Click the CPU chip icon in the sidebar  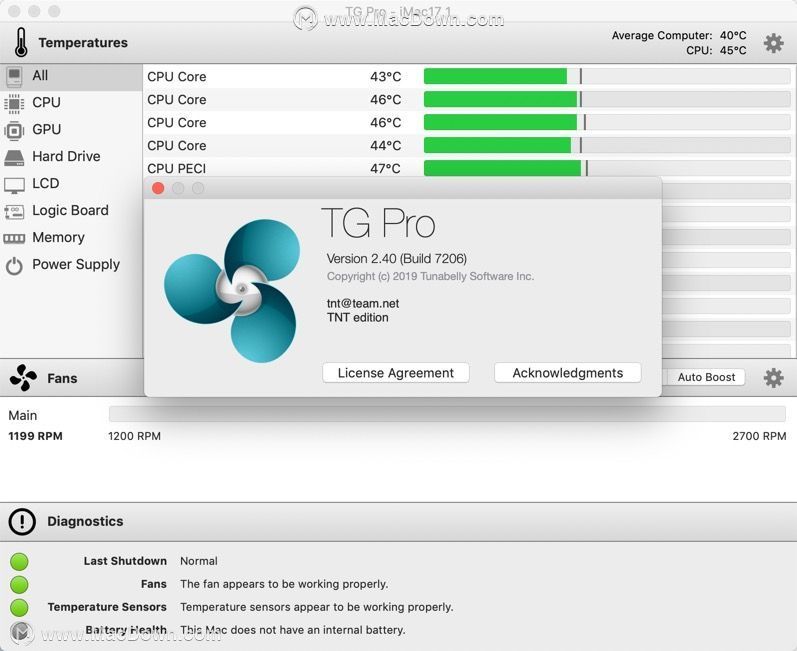[14, 103]
